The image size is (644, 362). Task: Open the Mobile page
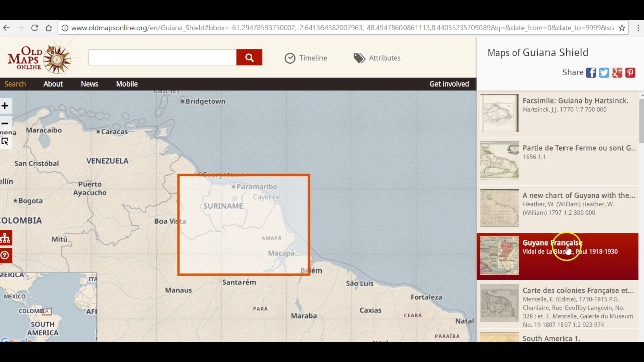click(x=127, y=84)
